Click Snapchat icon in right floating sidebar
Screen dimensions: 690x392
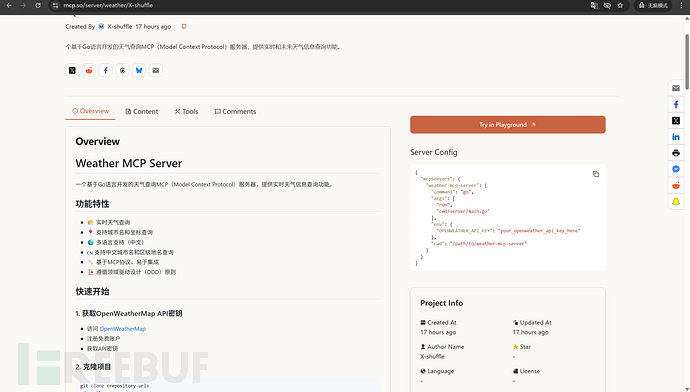tap(676, 202)
